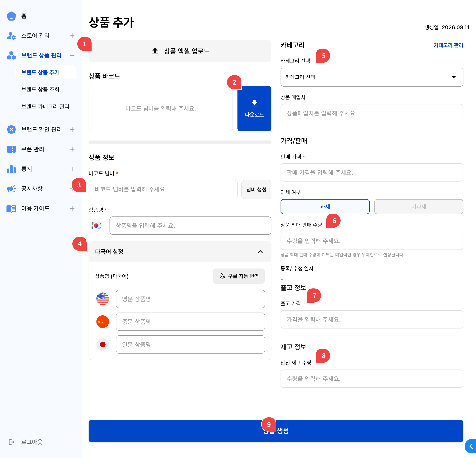Focus the 상품 바코드 large input box
476x458 pixels.
161,109
